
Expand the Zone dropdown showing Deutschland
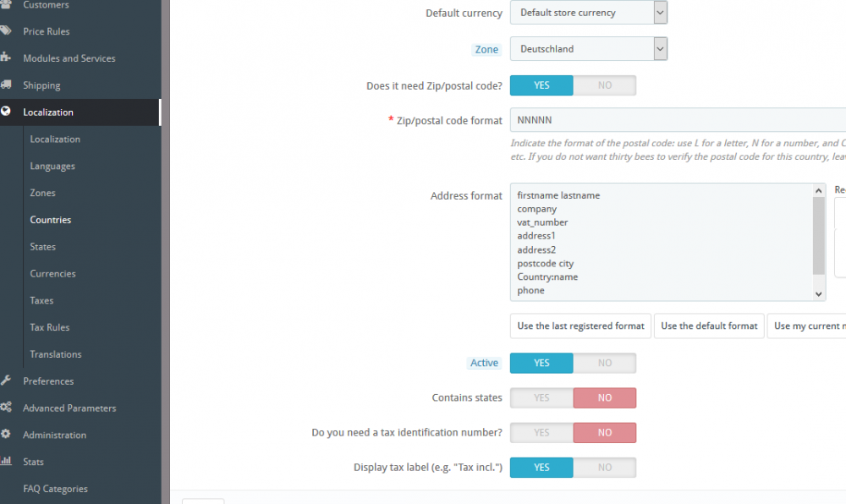(x=589, y=49)
